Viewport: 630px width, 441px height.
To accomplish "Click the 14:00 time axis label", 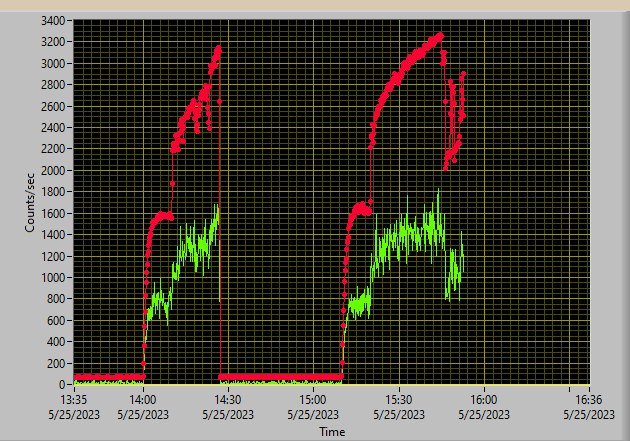I will click(143, 400).
